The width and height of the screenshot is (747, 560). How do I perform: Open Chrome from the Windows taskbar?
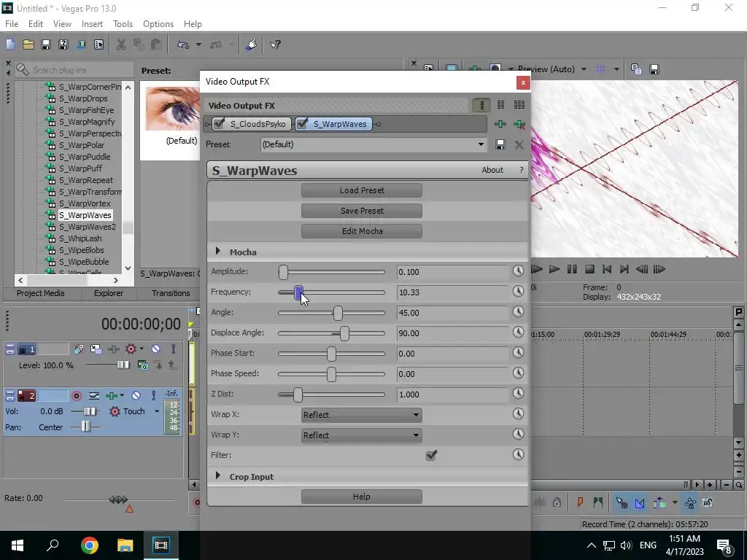90,545
